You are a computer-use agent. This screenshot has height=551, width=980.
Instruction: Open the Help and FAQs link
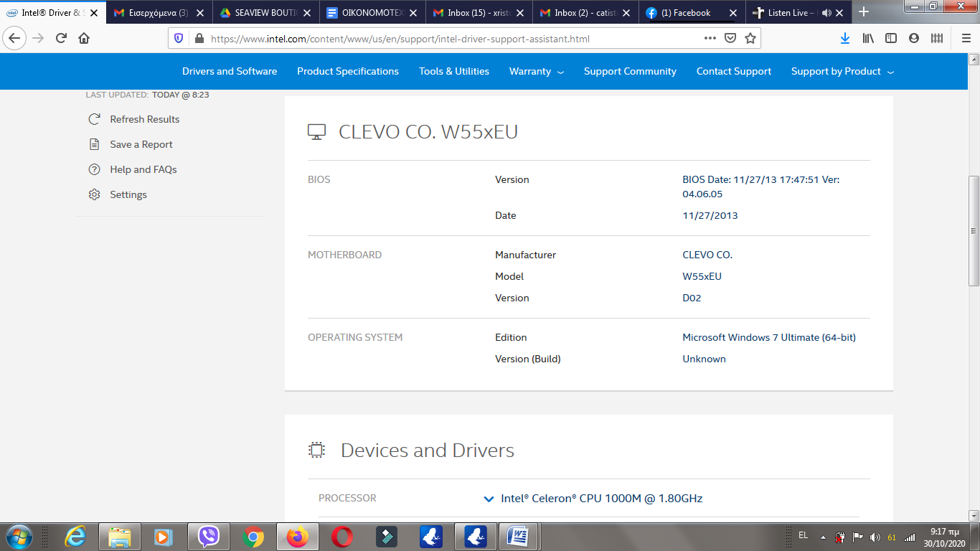click(x=143, y=169)
